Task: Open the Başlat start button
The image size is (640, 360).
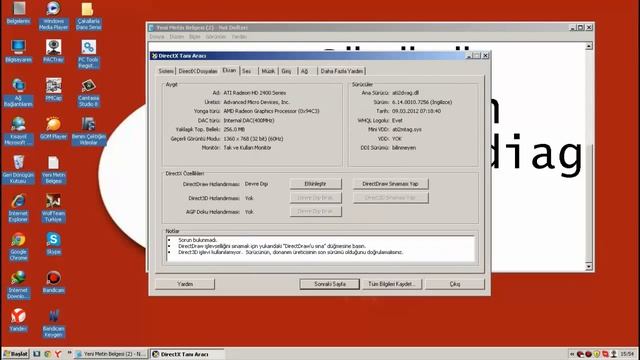Action: coord(16,354)
